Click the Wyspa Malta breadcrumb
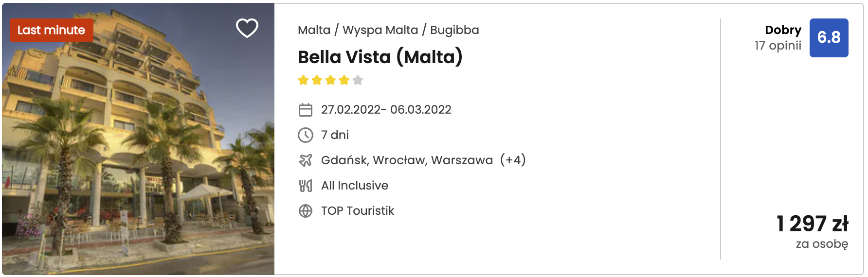Screen dimensions: 868x277 click(380, 30)
